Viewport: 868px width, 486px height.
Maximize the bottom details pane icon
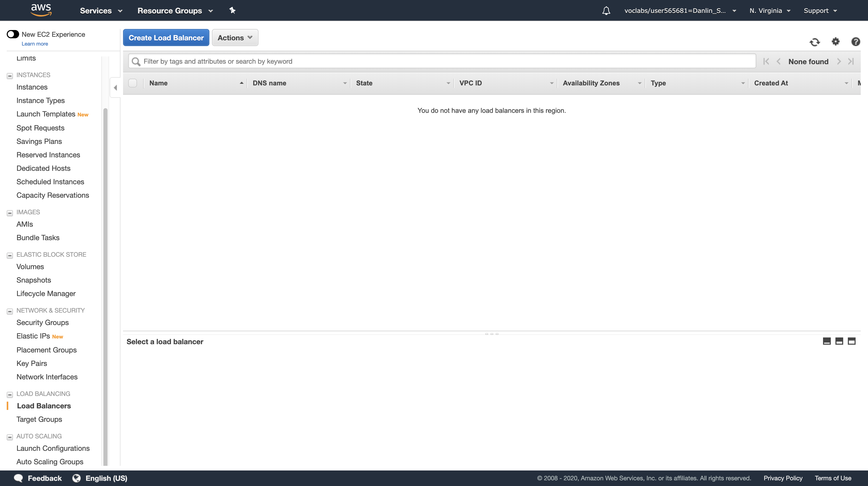click(851, 341)
